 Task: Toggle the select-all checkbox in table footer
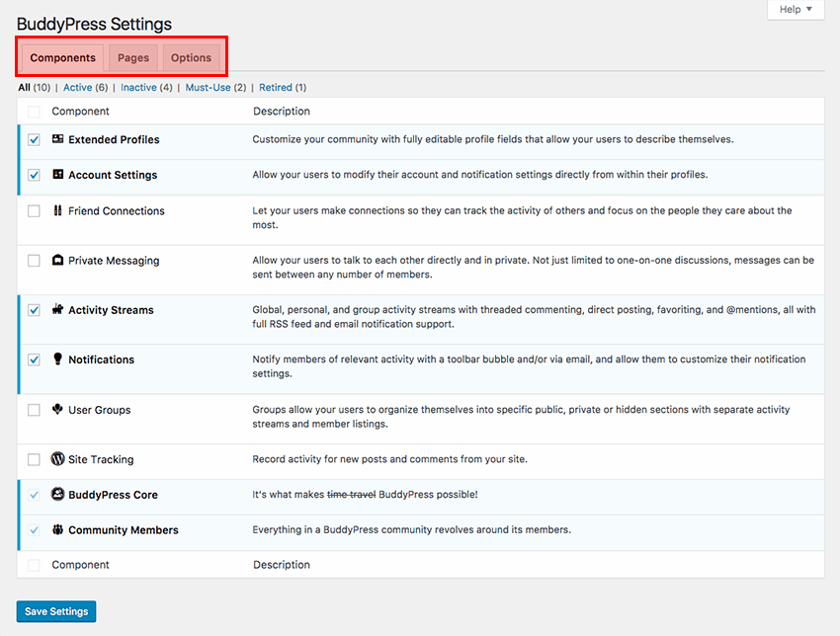pos(34,565)
